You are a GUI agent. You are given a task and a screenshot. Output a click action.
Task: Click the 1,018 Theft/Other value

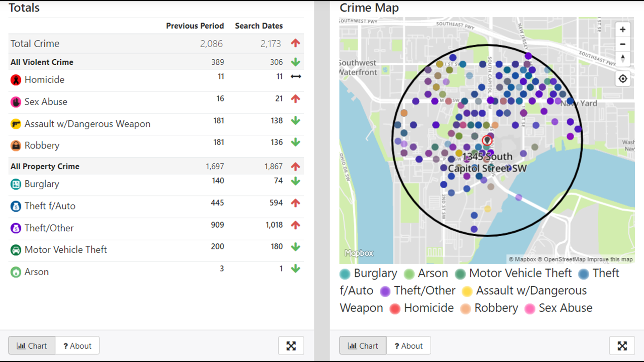274,225
